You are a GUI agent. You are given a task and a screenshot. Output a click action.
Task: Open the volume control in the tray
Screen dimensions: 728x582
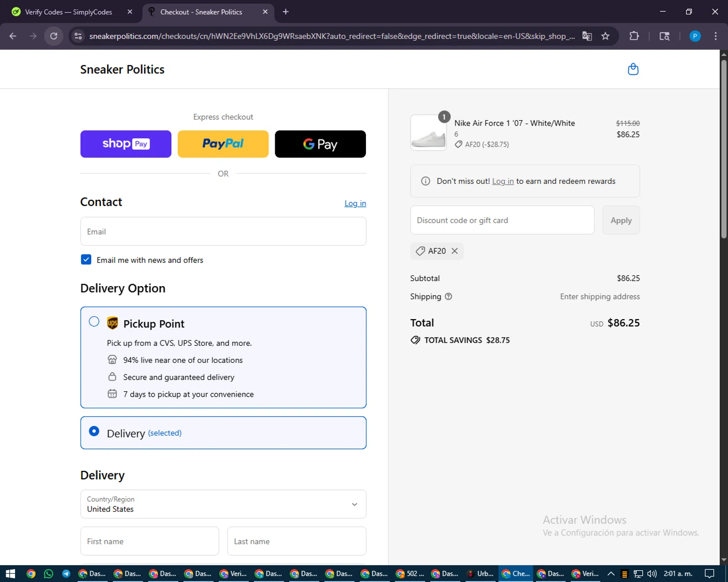(x=652, y=574)
